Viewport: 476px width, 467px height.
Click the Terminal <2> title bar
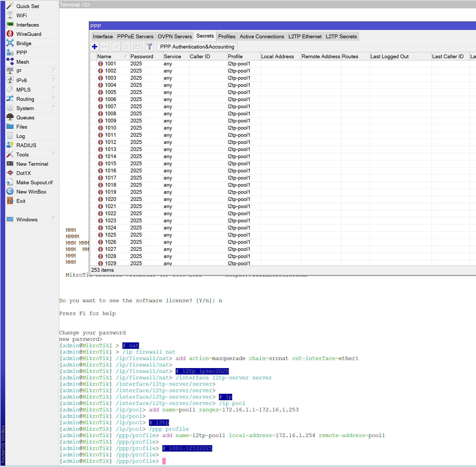pyautogui.click(x=267, y=5)
